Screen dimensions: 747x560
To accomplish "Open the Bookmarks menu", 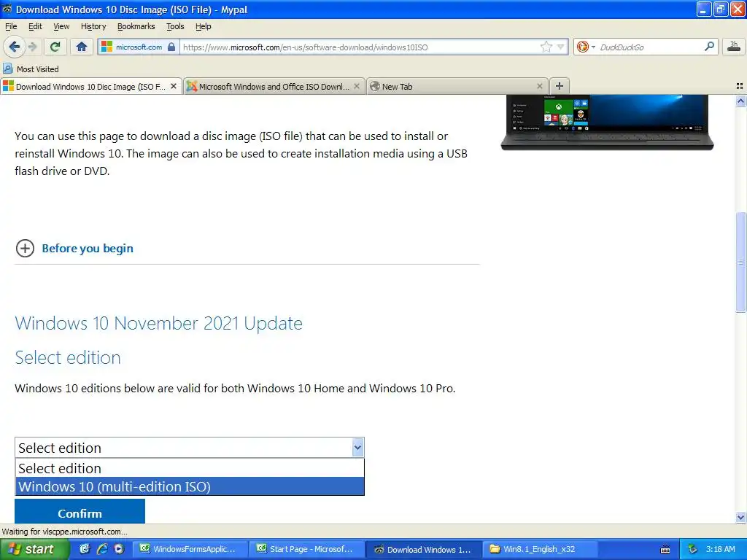I will (136, 26).
